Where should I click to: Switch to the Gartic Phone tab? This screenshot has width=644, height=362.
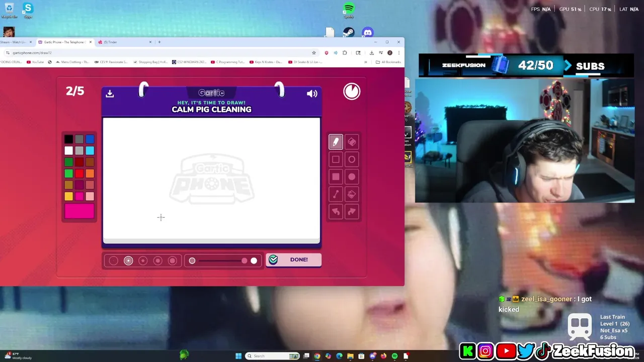pos(64,42)
